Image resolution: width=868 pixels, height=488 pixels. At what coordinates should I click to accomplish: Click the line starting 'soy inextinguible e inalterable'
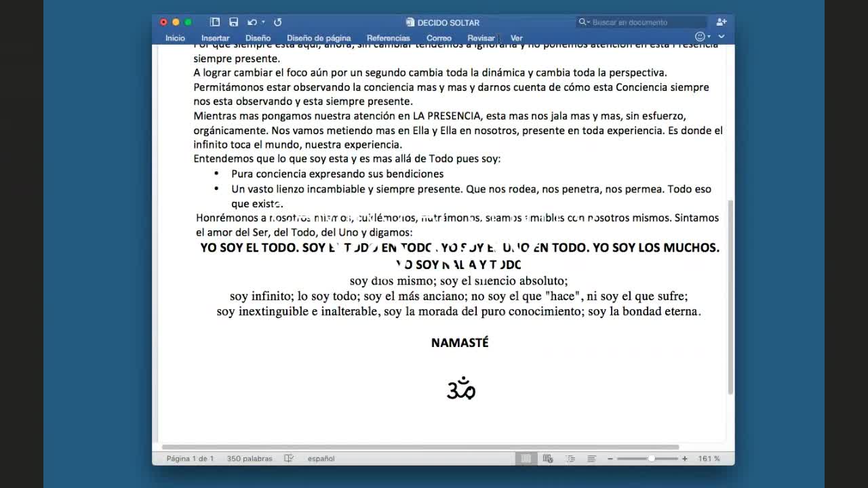coord(458,312)
